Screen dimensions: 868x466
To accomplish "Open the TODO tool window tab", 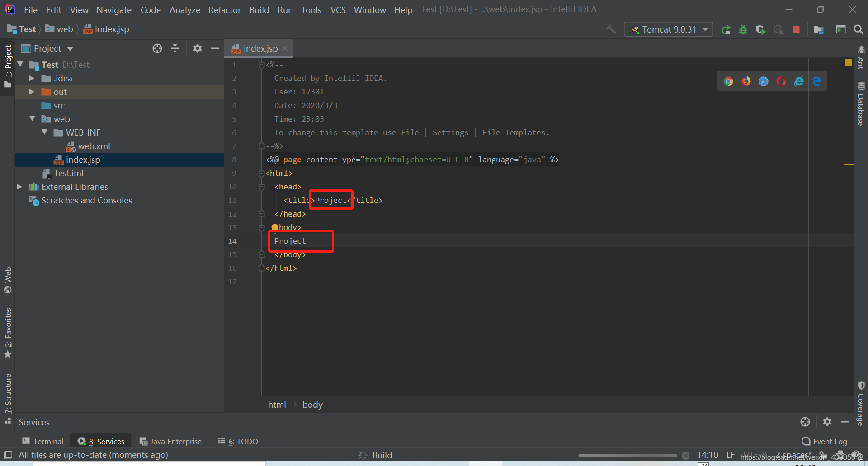I will pos(238,441).
